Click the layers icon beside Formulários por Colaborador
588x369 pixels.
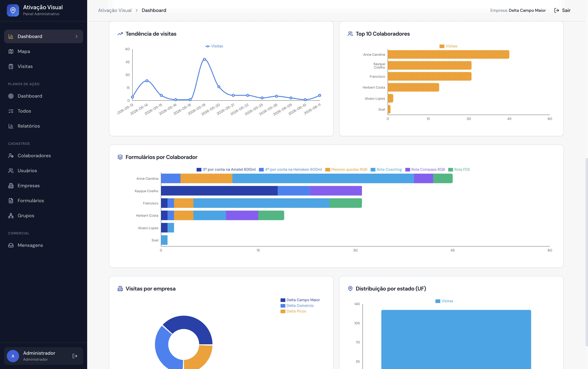(x=120, y=157)
